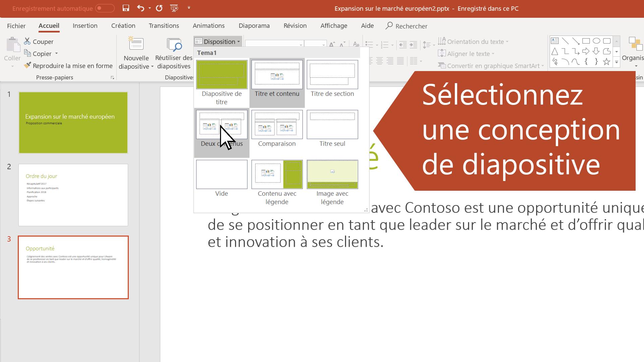The image size is (644, 362).
Task: Start slideshow from beginning icon in quick access
Action: [x=174, y=8]
